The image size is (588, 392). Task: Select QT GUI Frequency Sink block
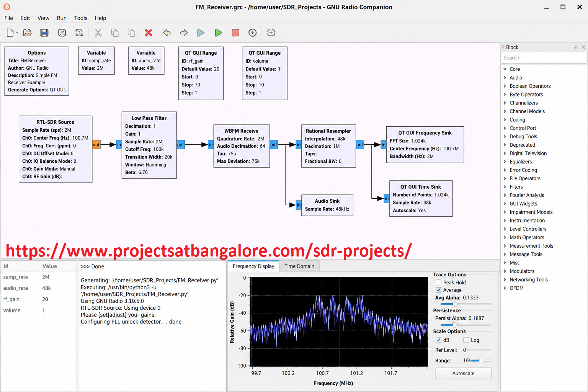[425, 145]
